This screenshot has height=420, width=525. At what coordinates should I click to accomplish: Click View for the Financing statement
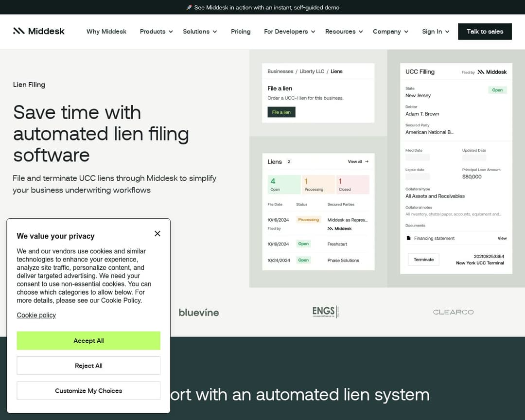pyautogui.click(x=502, y=238)
